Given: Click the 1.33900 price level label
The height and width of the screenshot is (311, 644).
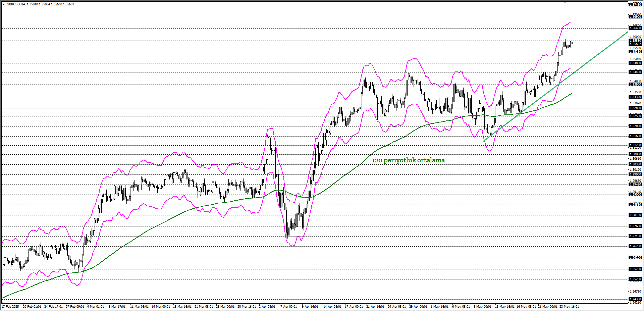Looking at the screenshot, I should pyautogui.click(x=635, y=85).
